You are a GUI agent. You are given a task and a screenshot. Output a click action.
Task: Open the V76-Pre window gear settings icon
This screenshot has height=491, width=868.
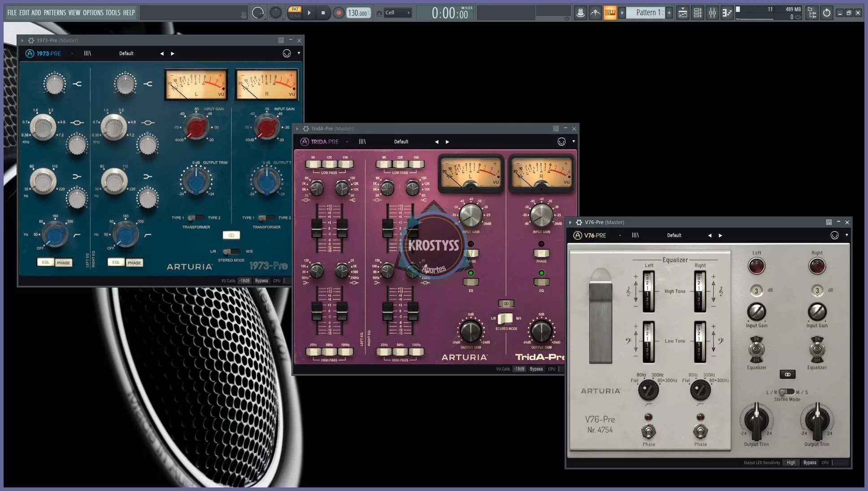coord(579,222)
